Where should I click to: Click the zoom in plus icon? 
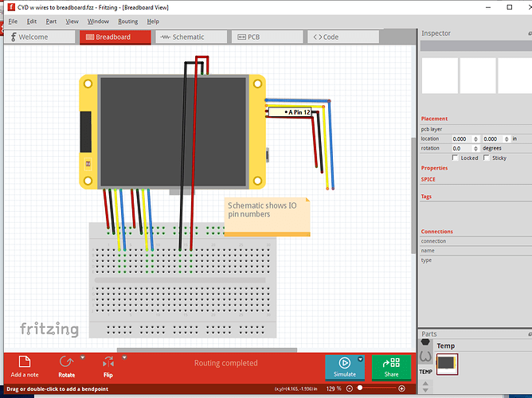401,388
